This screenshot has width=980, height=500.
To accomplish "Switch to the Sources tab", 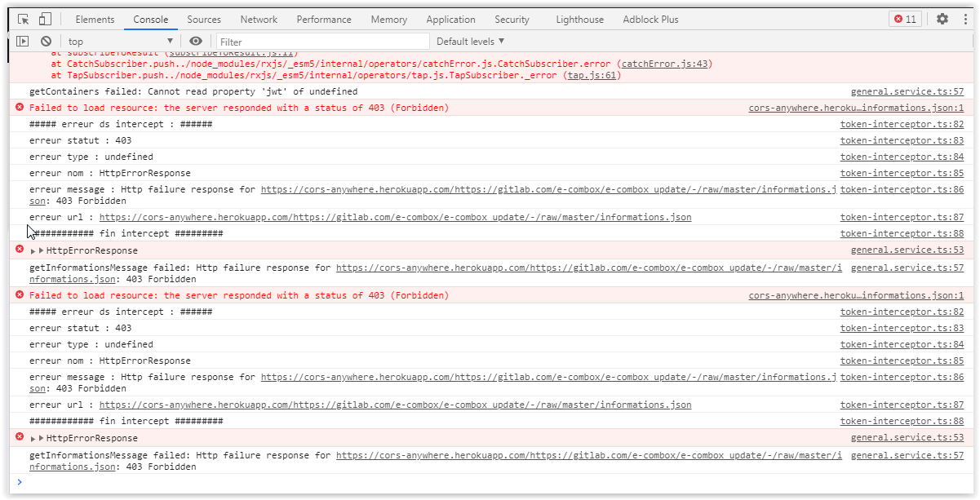I will (x=203, y=20).
